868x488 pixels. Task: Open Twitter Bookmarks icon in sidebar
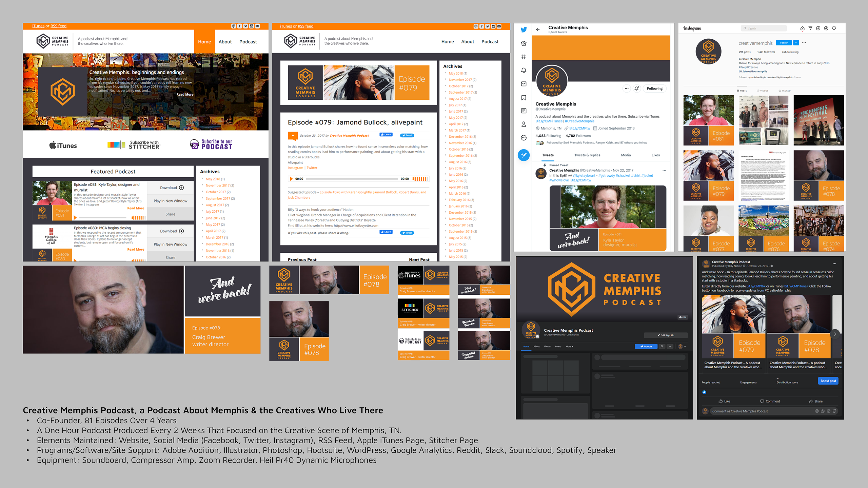coord(524,98)
